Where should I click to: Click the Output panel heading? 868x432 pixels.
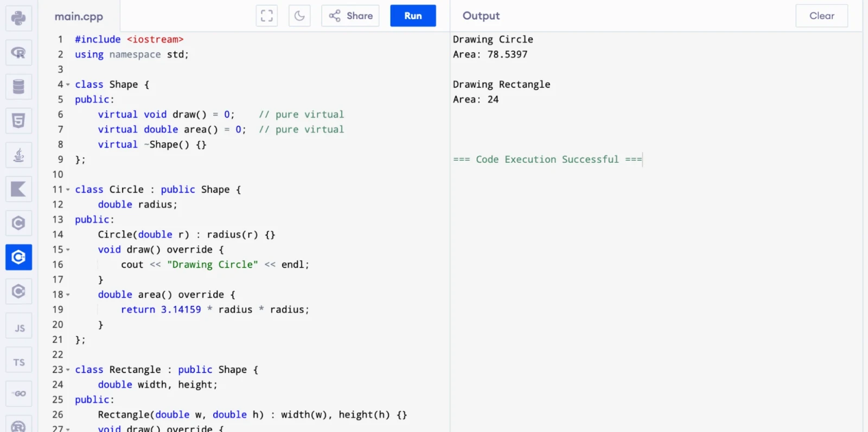click(x=481, y=16)
